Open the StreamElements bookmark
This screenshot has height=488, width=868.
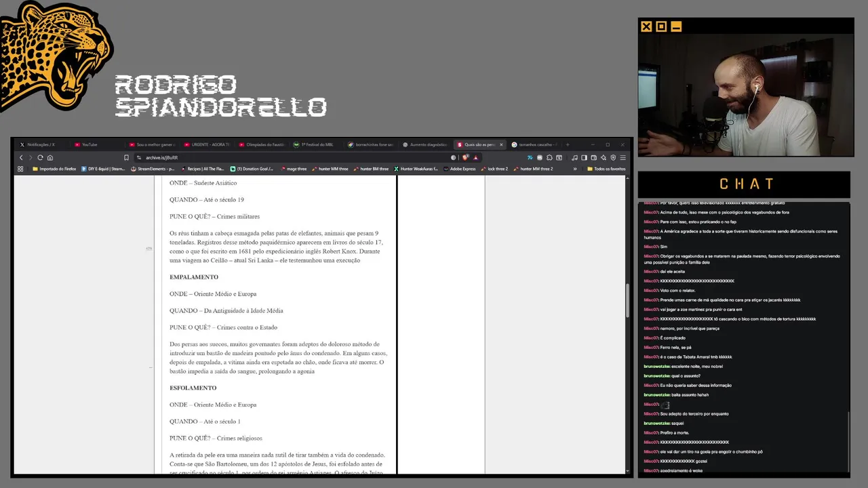click(x=153, y=169)
